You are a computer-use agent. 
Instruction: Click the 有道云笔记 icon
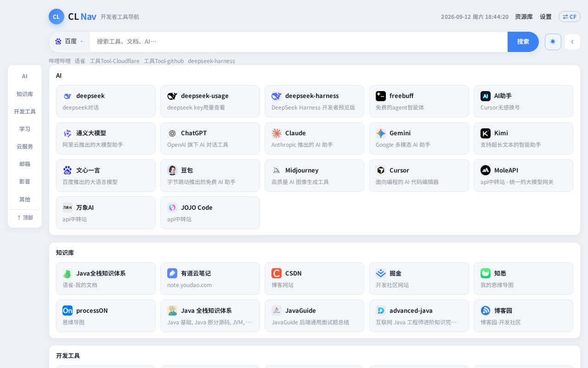tap(172, 273)
